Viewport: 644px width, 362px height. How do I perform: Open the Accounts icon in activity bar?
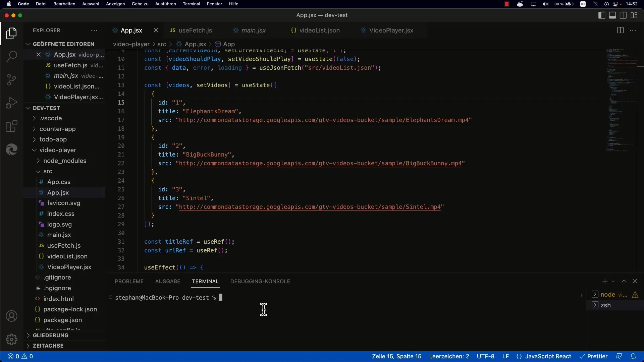11,316
